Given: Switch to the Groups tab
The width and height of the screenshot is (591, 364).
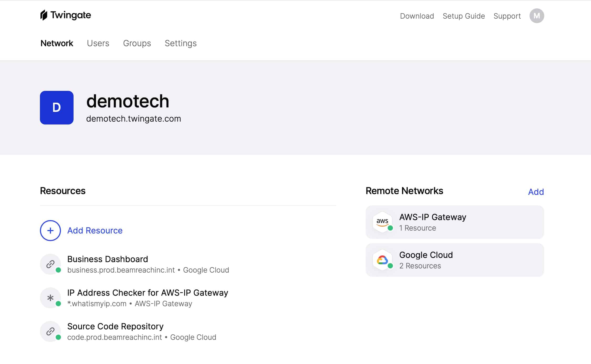Looking at the screenshot, I should pyautogui.click(x=137, y=43).
